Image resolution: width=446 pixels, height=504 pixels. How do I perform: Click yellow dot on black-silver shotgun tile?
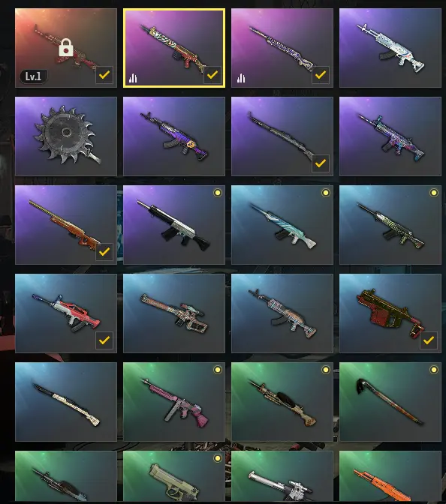pyautogui.click(x=218, y=193)
